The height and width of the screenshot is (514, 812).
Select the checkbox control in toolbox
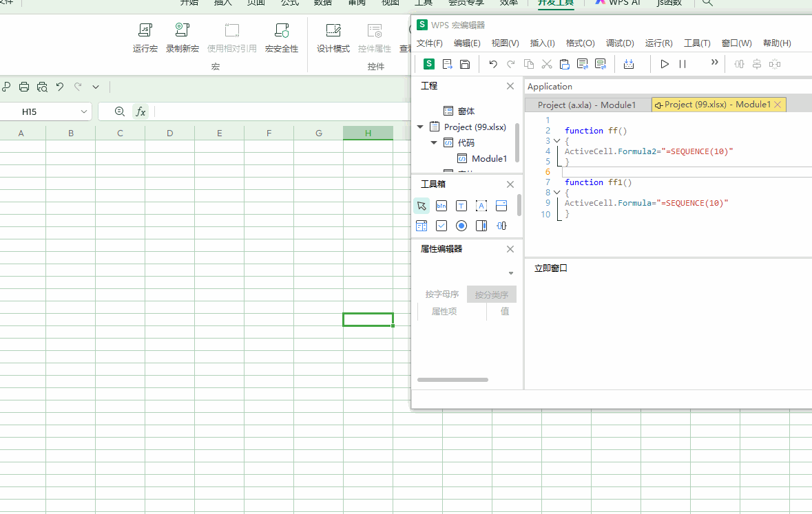pyautogui.click(x=441, y=226)
